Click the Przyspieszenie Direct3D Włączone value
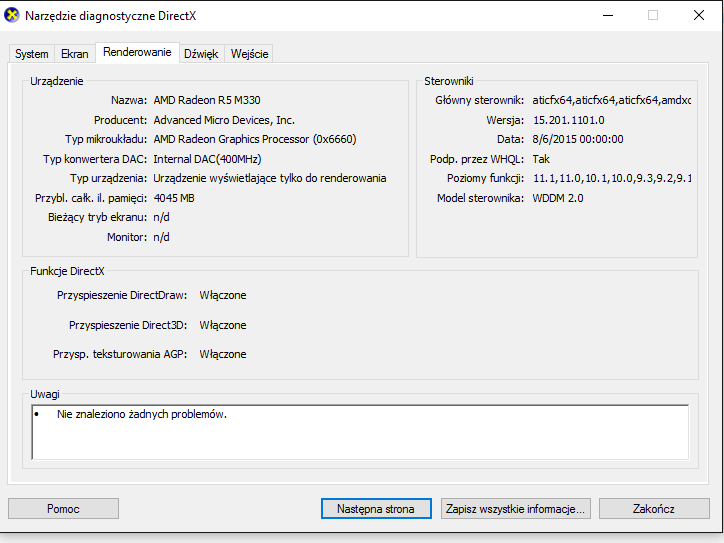This screenshot has width=724, height=543. (x=223, y=326)
